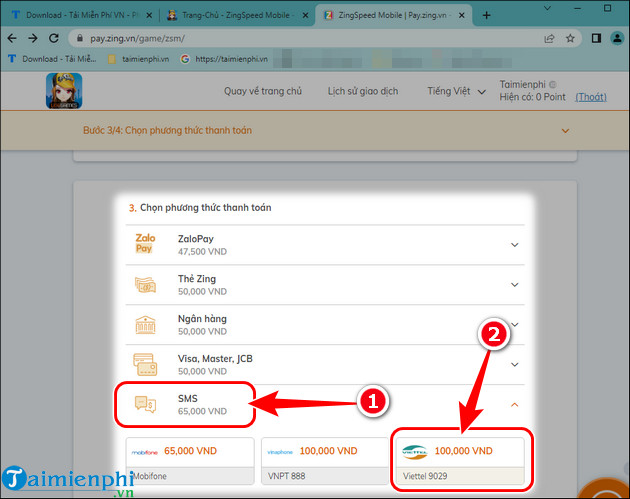Image resolution: width=630 pixels, height=499 pixels.
Task: Close the Pay.zing.vn tab
Action: [x=462, y=15]
